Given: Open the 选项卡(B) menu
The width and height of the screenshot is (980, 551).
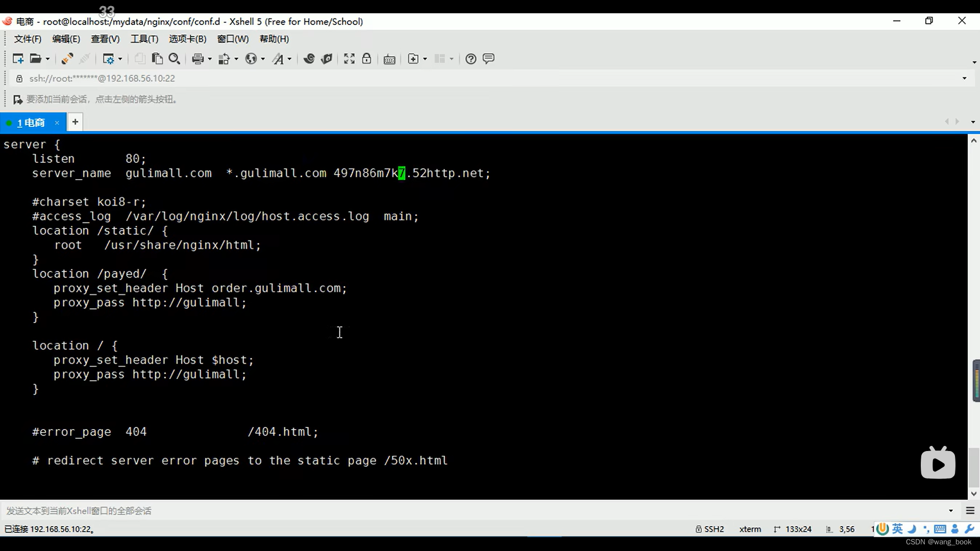Looking at the screenshot, I should pos(188,39).
